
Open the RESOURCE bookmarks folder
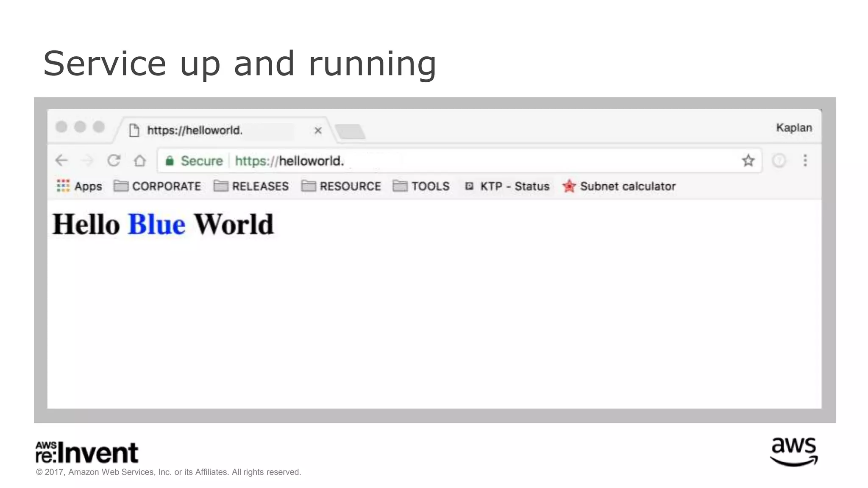(341, 186)
